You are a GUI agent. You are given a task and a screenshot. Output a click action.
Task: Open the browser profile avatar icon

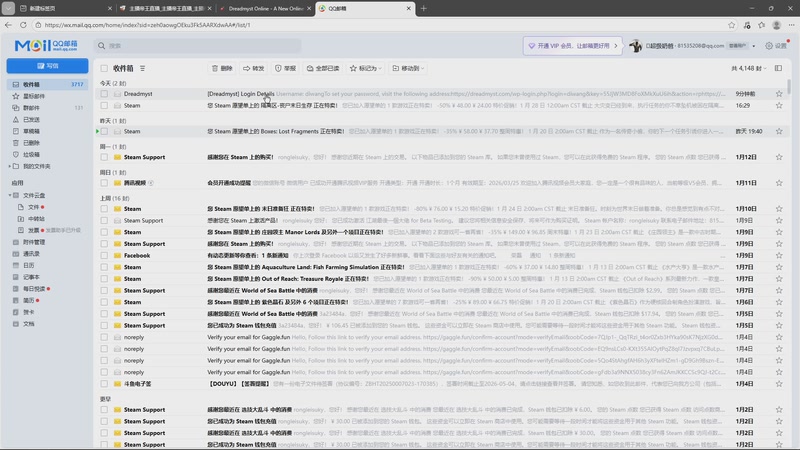(x=777, y=25)
